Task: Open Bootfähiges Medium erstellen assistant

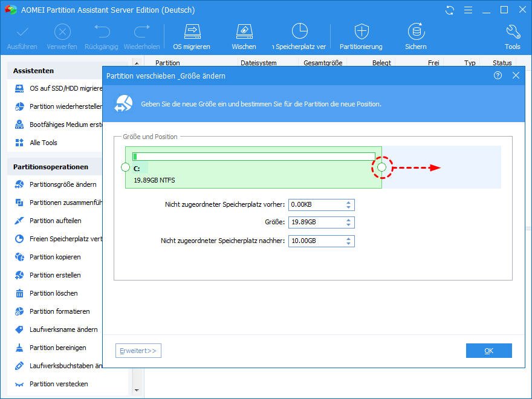Action: click(59, 125)
